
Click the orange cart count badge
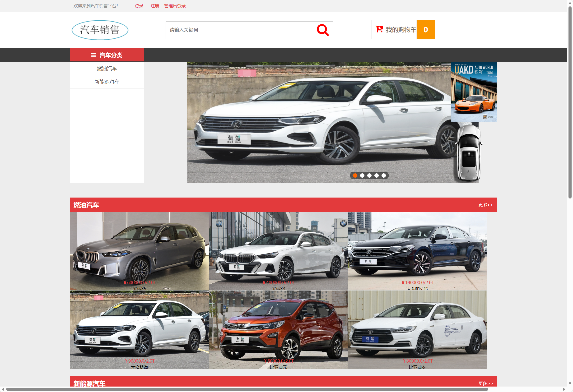(425, 30)
